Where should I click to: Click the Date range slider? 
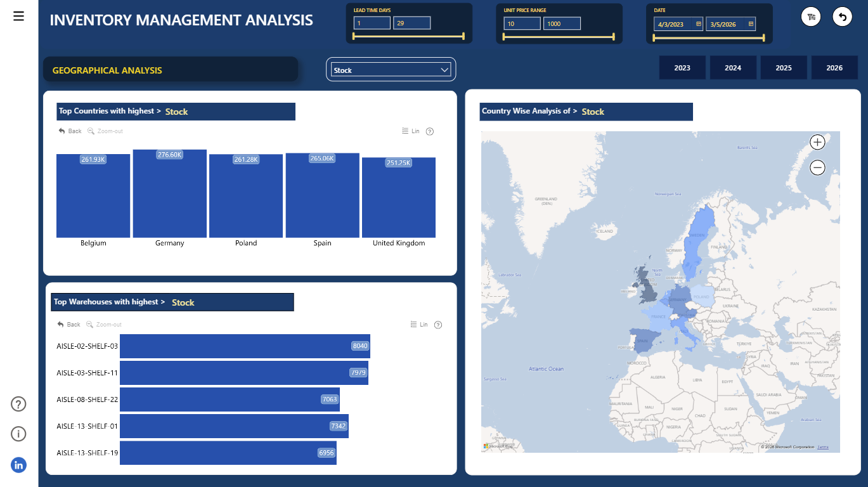[709, 38]
